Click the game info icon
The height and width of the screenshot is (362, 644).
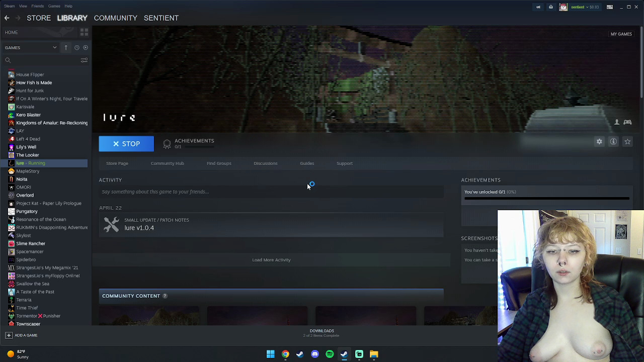[x=613, y=142]
